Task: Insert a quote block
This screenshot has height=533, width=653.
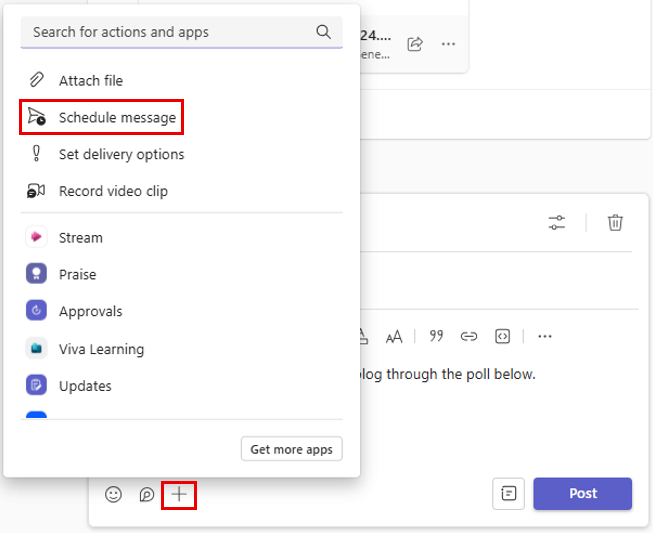Action: [x=436, y=336]
